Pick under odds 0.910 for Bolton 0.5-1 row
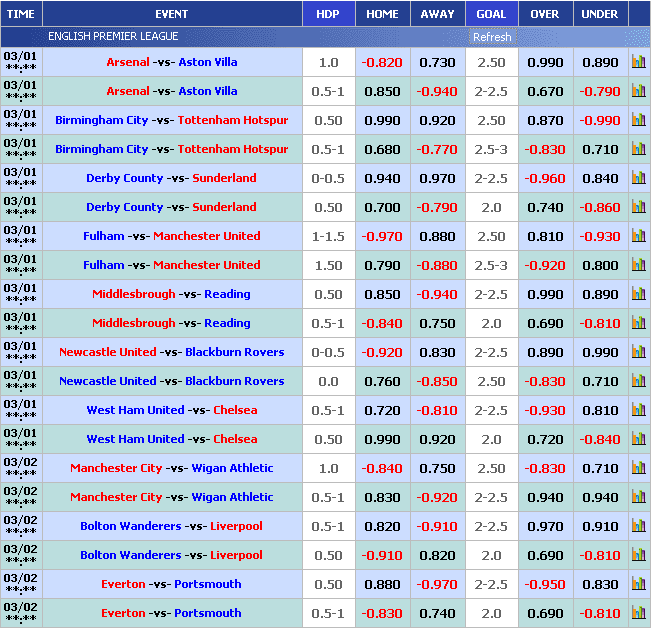 (x=600, y=526)
